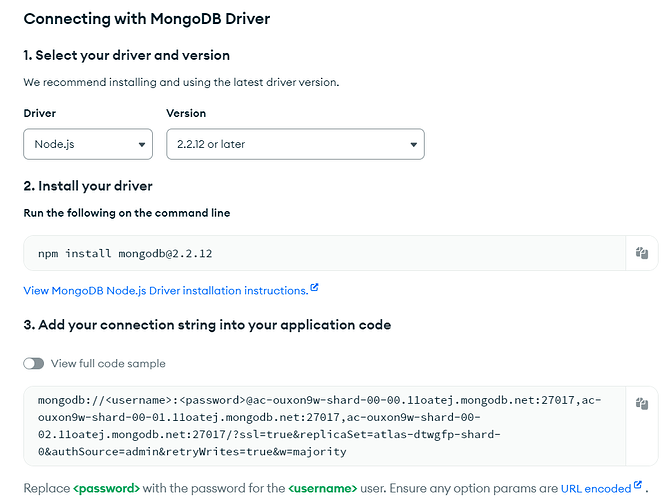Copy the npm install command
This screenshot has height=500, width=672.
643,254
